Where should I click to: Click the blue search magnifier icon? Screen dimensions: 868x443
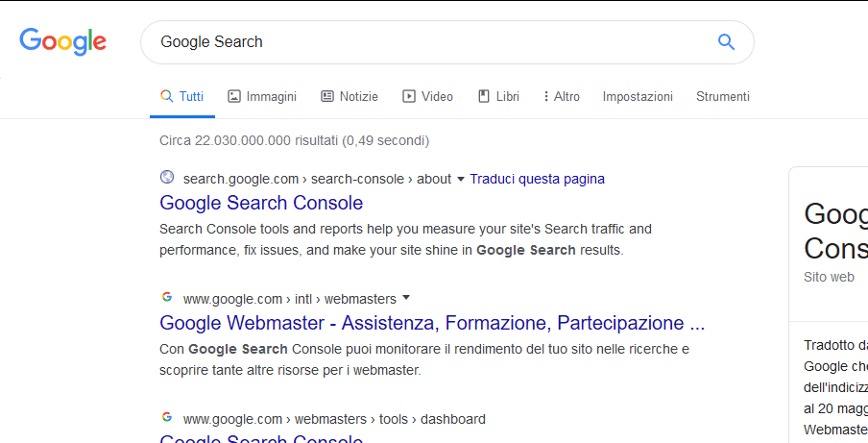[726, 41]
